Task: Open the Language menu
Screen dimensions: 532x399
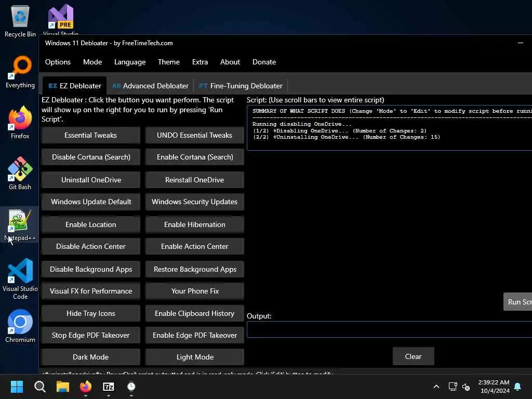Action: click(130, 62)
